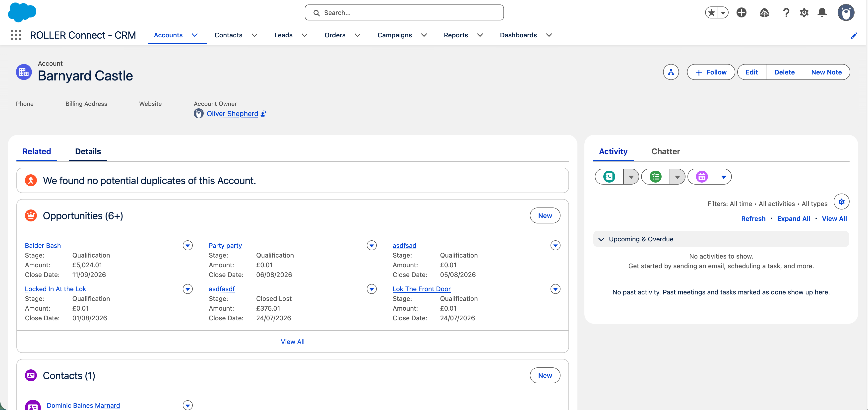Open the Notifications bell
This screenshot has width=868, height=410.
click(x=822, y=12)
